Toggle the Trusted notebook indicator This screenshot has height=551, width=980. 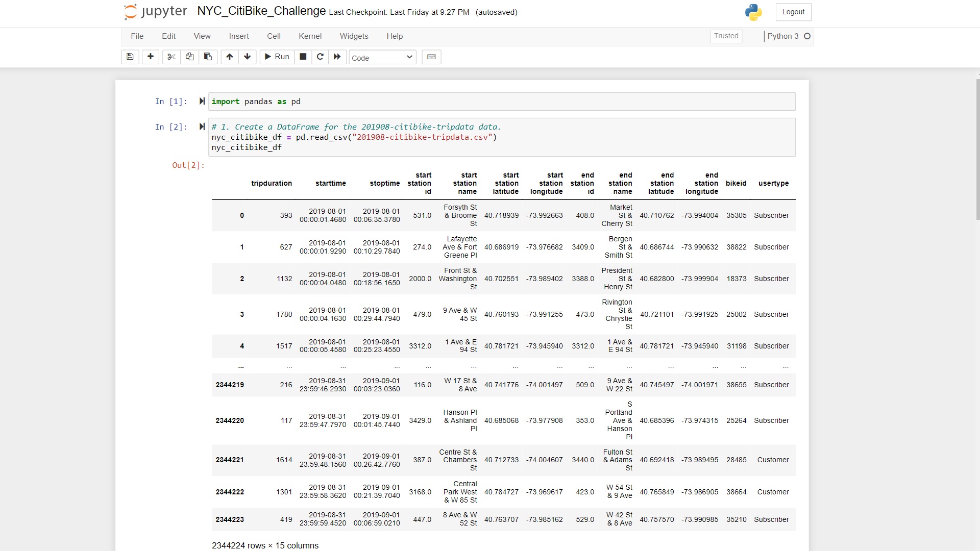[726, 36]
